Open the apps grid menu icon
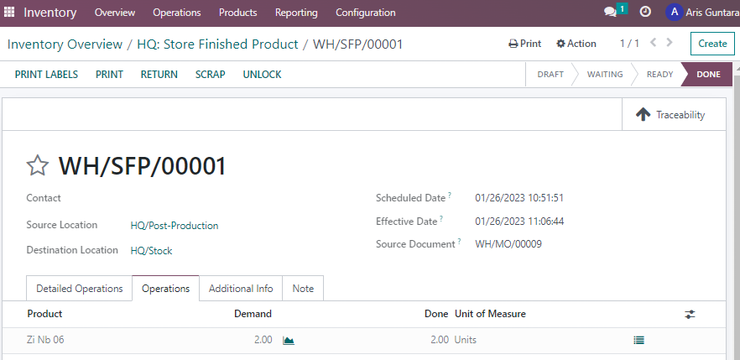 [x=9, y=12]
